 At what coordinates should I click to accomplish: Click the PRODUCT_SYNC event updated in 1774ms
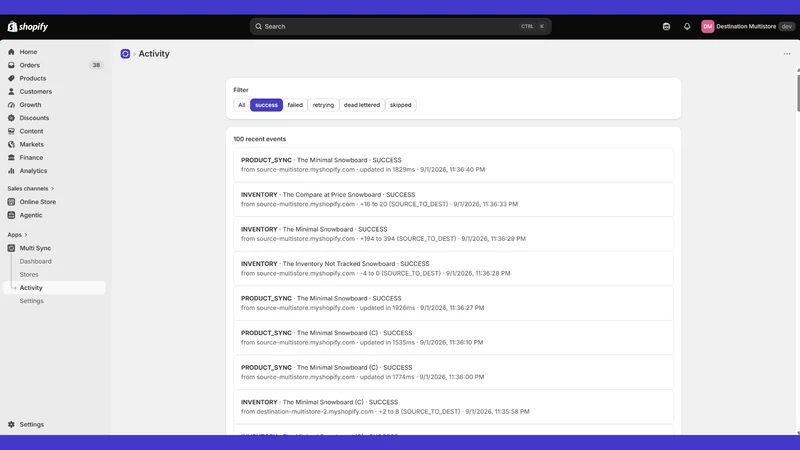454,372
